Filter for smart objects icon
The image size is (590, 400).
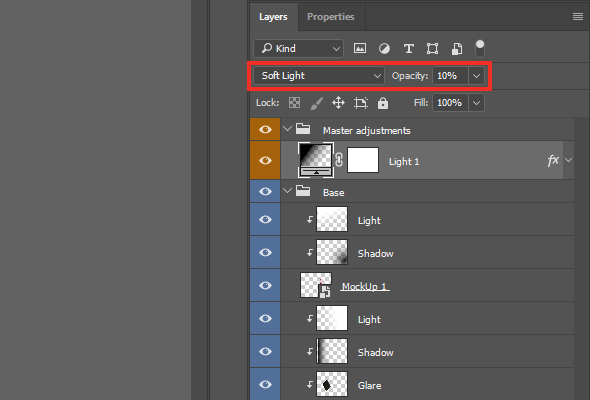457,49
